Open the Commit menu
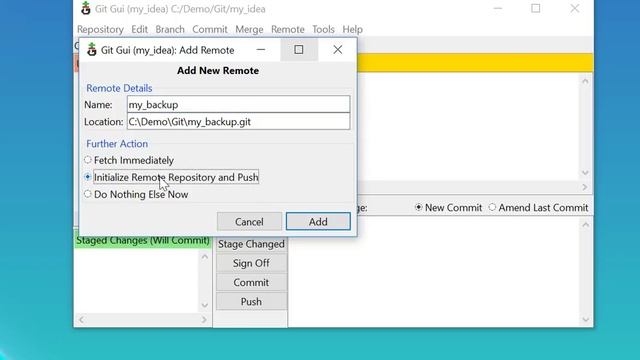The image size is (640, 360). 210,29
